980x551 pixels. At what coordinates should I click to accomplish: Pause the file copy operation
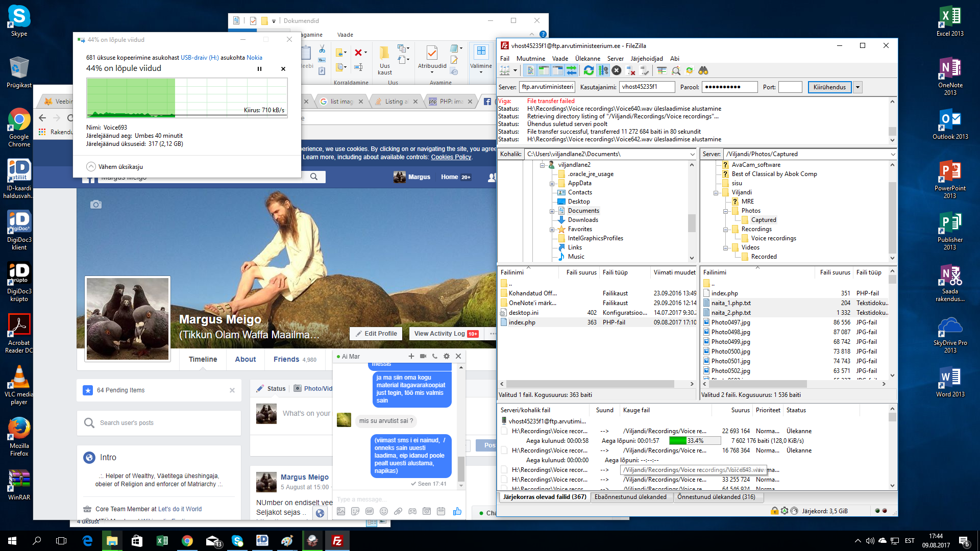point(259,69)
